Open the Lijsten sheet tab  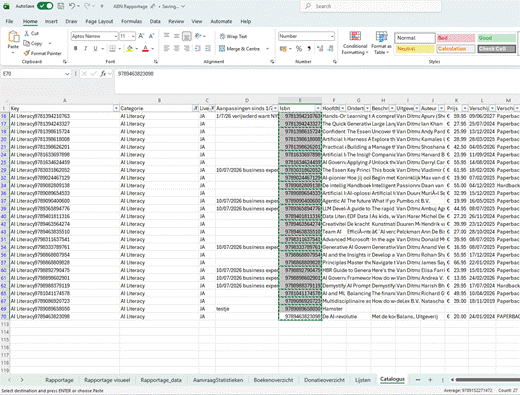point(363,380)
